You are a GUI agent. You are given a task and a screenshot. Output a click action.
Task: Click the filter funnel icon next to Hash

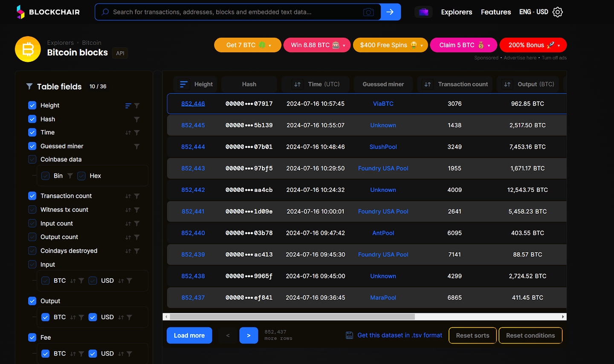[x=136, y=119]
